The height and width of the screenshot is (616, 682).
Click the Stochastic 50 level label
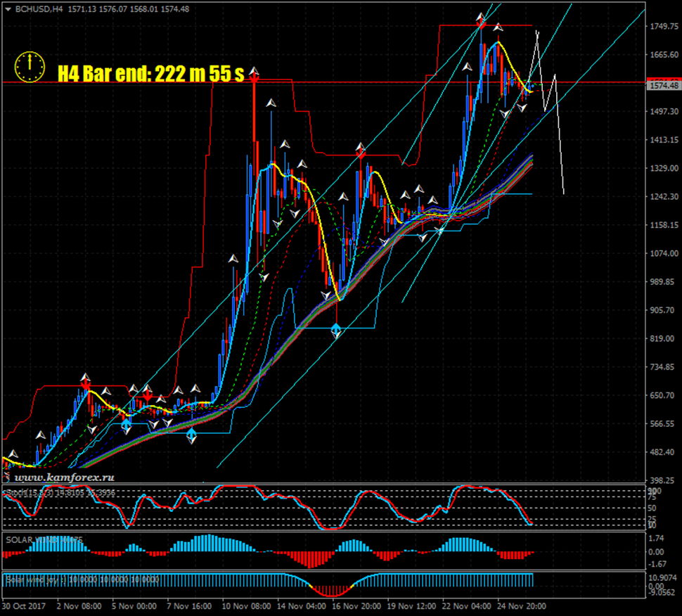click(x=652, y=508)
